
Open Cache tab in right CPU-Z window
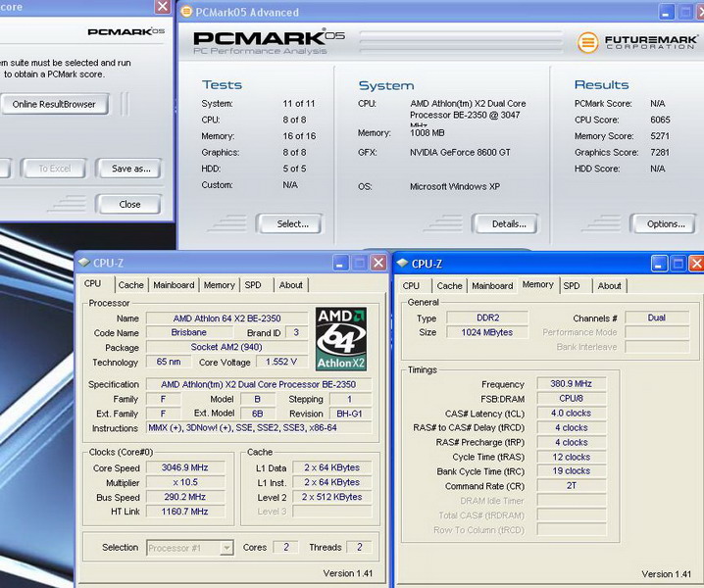click(449, 286)
